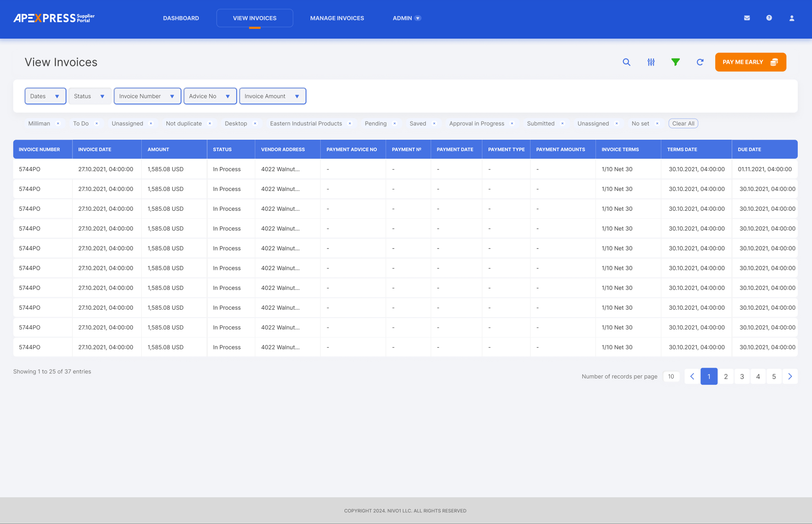The image size is (812, 524).
Task: Expand the Status filter dropdown
Action: point(89,96)
